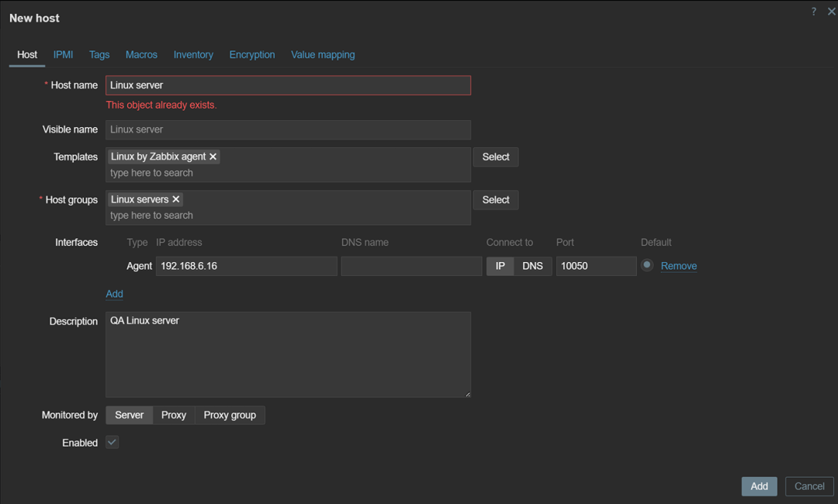Open the help question mark icon
Image resolution: width=838 pixels, height=504 pixels.
point(813,11)
